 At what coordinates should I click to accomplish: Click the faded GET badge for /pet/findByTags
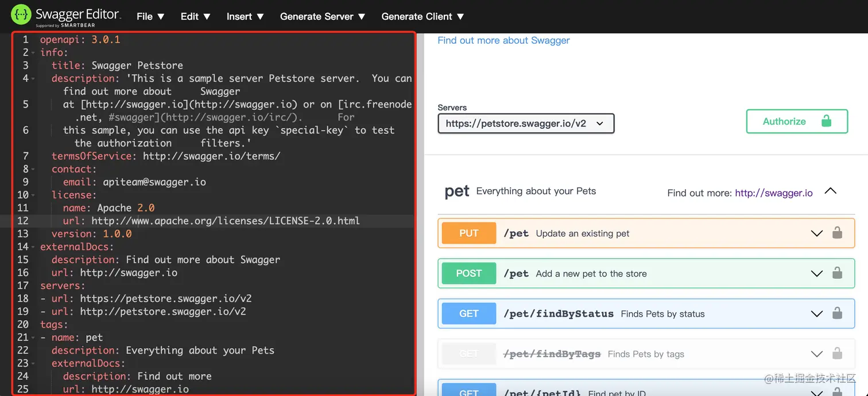coord(468,354)
